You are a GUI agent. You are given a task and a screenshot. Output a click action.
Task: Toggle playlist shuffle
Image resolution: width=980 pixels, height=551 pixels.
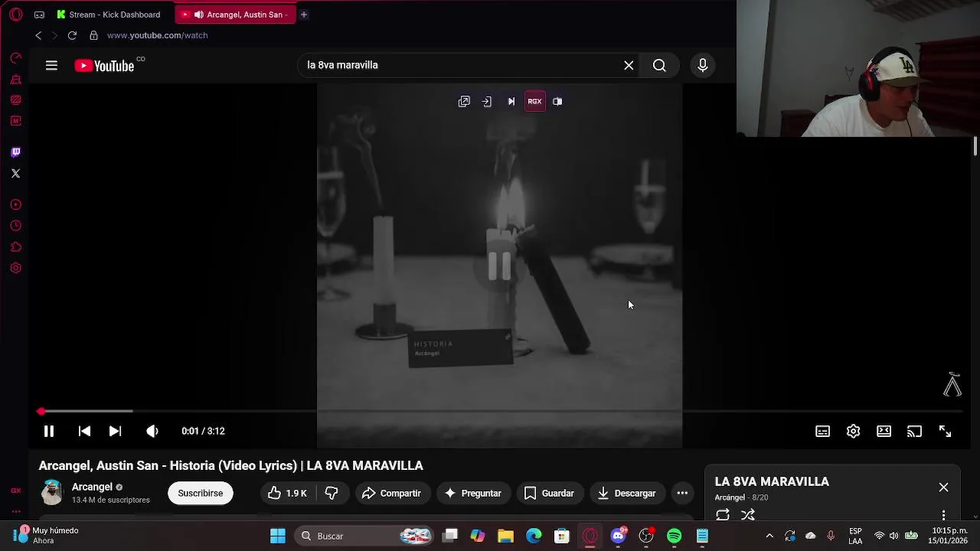pos(748,515)
